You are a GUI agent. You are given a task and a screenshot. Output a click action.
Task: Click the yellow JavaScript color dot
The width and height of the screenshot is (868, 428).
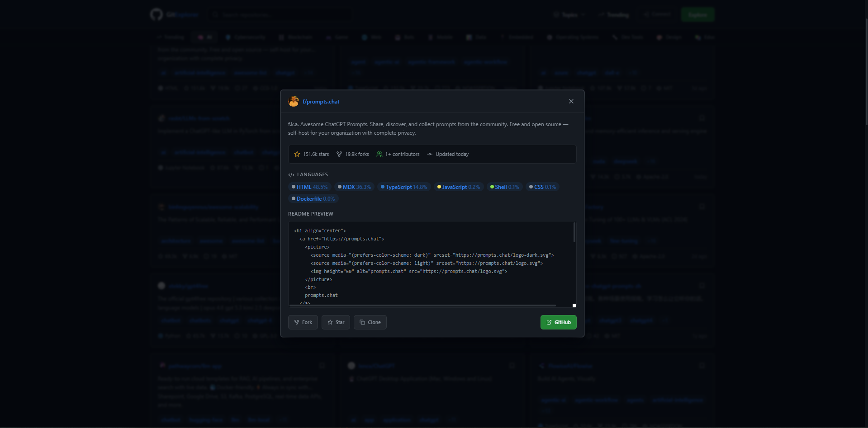tap(439, 187)
